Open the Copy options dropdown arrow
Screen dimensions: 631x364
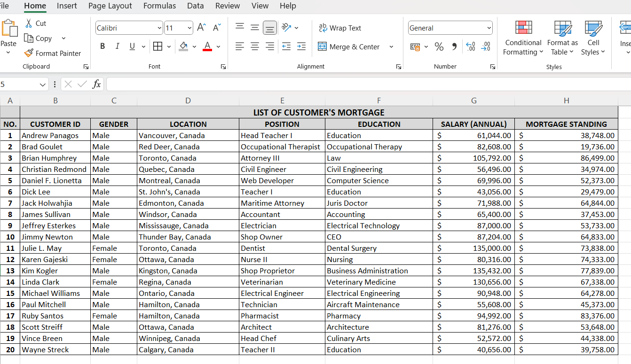63,38
